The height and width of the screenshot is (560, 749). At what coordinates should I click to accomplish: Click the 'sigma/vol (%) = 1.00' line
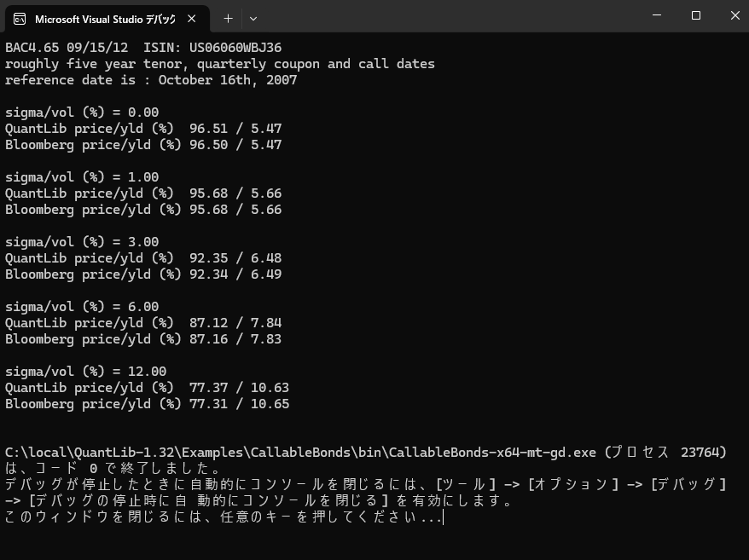click(x=82, y=177)
